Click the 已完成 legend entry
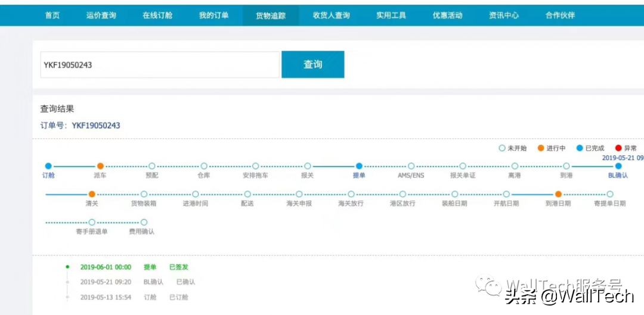 pos(590,148)
